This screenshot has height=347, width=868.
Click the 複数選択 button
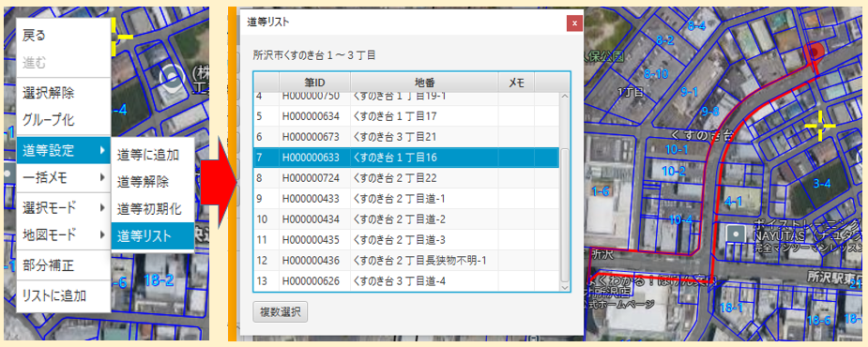(x=281, y=311)
